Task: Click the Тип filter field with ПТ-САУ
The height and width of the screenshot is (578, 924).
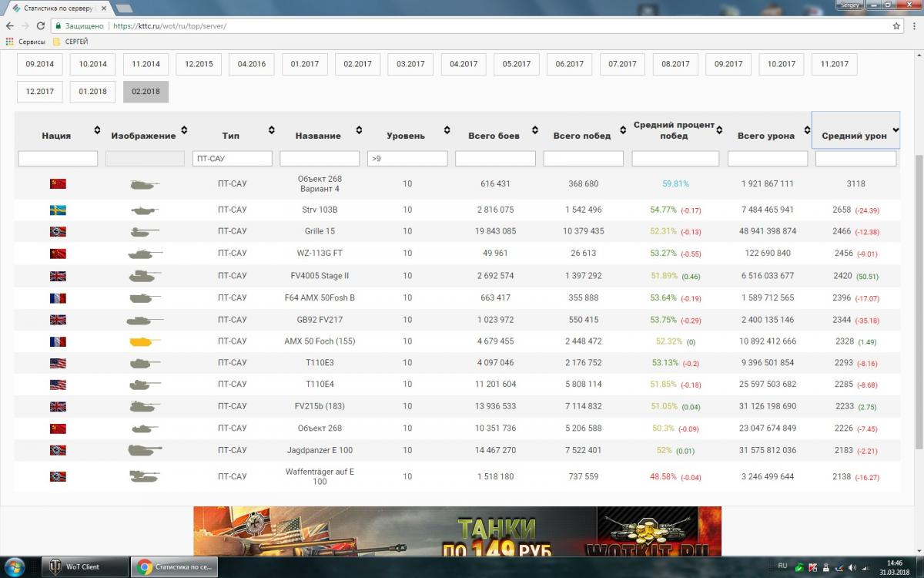Action: pos(232,159)
